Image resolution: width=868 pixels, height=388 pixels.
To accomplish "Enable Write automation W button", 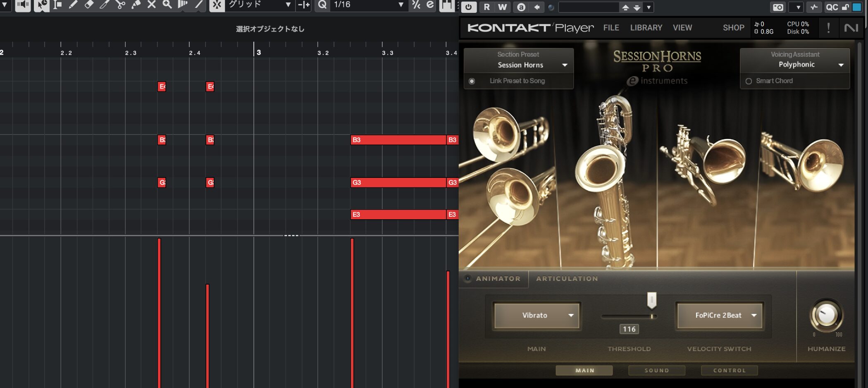I will pos(502,7).
